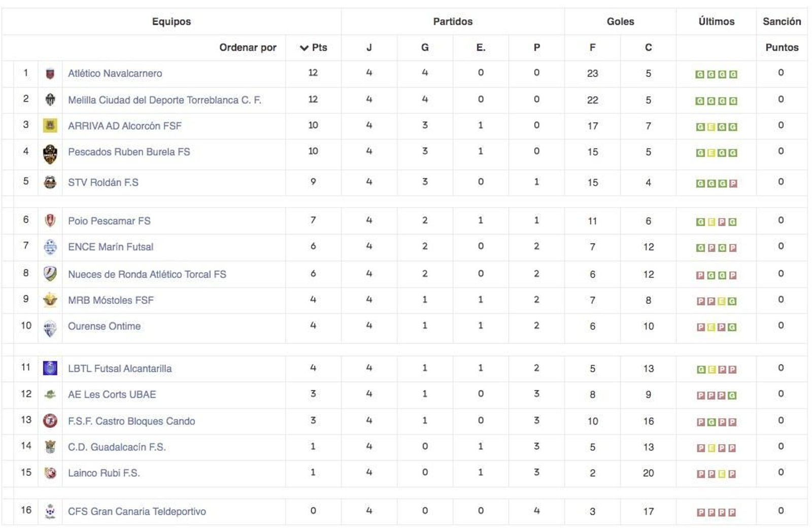Open the ENCE Marín Futsal team page
This screenshot has height=530, width=812.
coord(111,247)
